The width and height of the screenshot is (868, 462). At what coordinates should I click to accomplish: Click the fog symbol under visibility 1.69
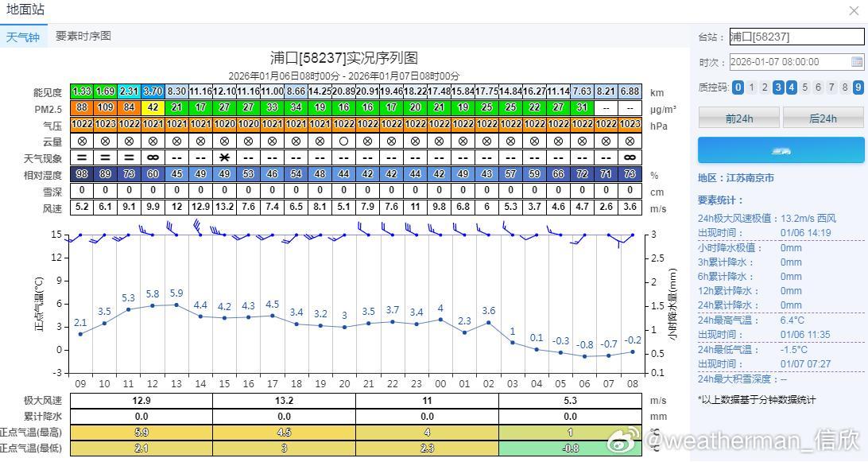(x=105, y=158)
